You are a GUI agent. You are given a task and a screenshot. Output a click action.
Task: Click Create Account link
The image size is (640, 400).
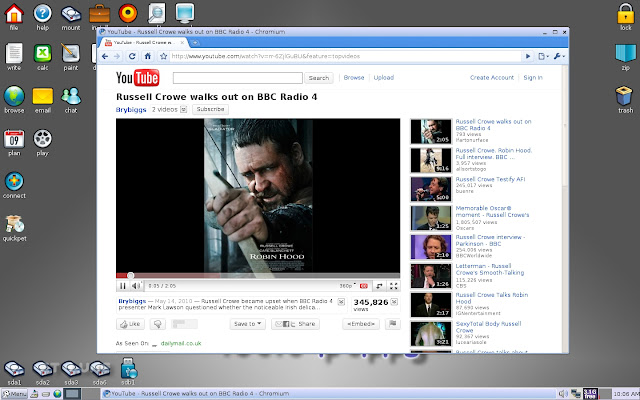[492, 78]
